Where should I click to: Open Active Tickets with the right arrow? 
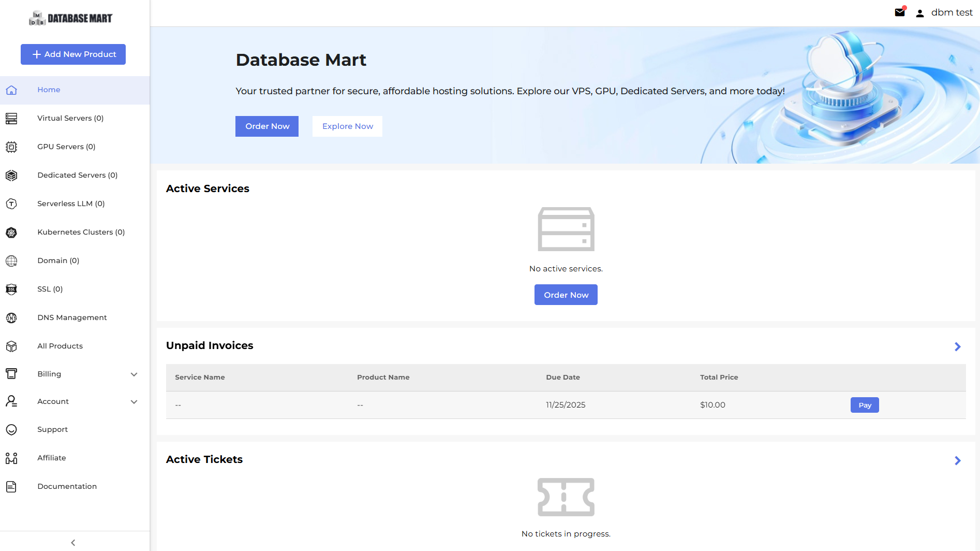click(x=957, y=460)
